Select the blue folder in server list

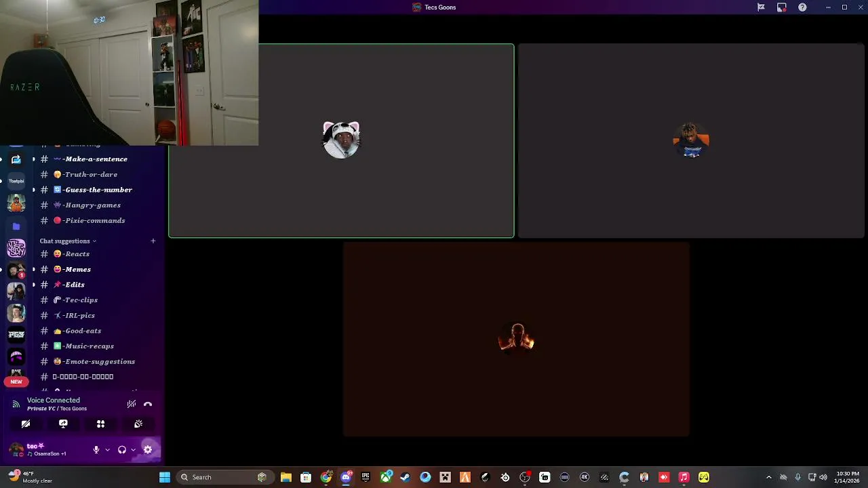coord(16,226)
